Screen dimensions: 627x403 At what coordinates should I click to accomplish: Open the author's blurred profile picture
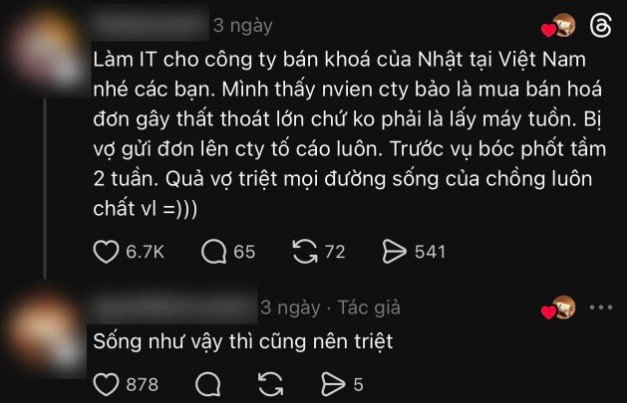44,332
